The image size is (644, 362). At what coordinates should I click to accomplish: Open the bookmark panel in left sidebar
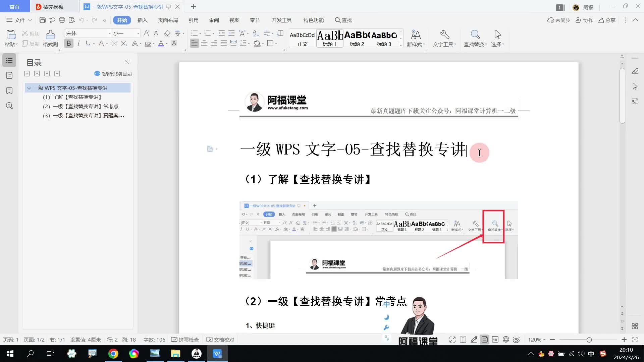coord(9,90)
